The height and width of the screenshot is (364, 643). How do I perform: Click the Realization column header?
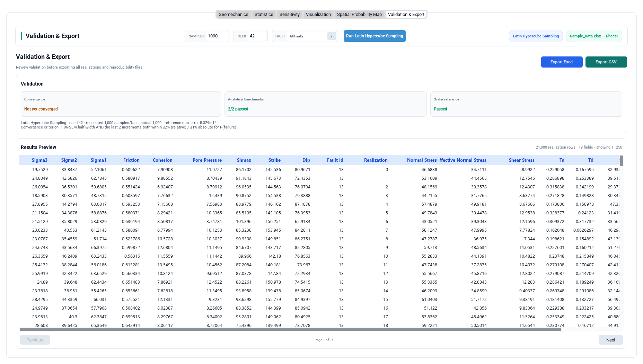click(376, 160)
